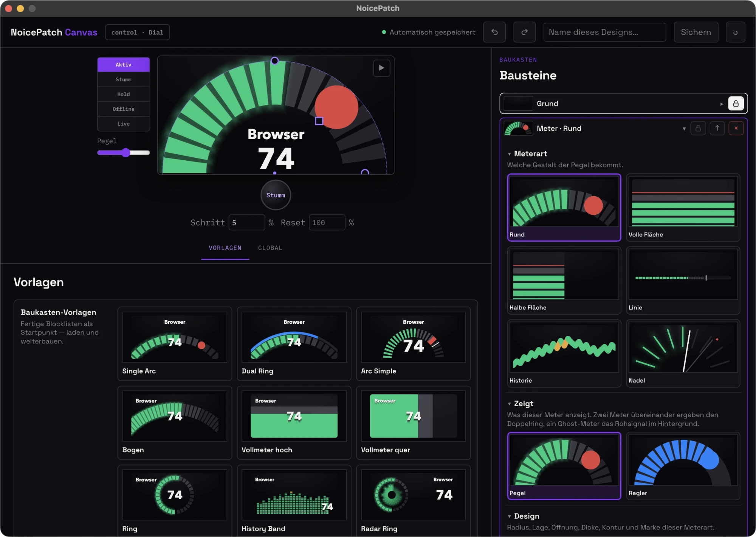Choose the Halbe Fläche meter type
The width and height of the screenshot is (756, 537).
coord(564,280)
